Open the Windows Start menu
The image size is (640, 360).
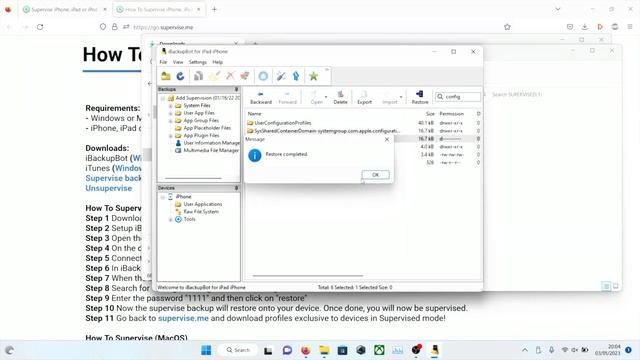[206, 350]
